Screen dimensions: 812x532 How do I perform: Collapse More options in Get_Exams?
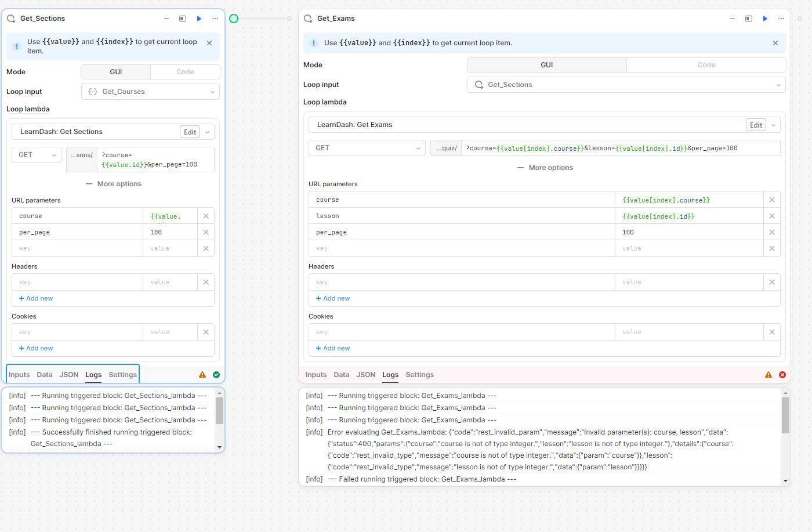(545, 168)
